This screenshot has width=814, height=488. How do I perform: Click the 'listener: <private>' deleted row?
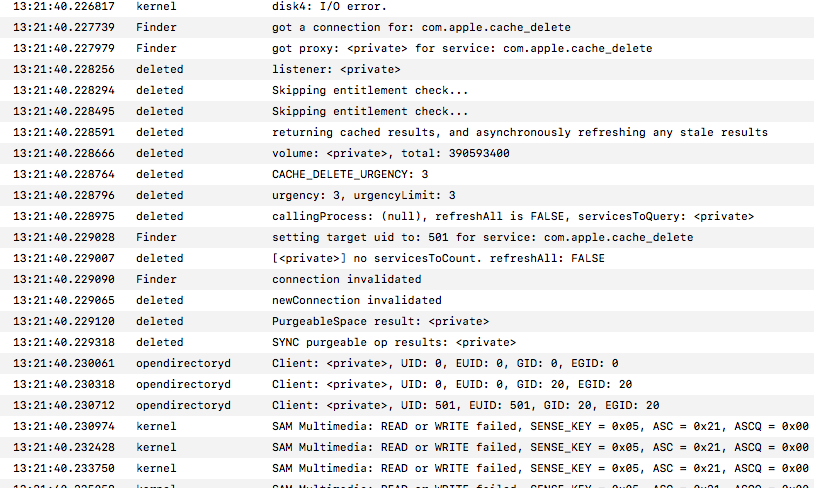click(336, 69)
